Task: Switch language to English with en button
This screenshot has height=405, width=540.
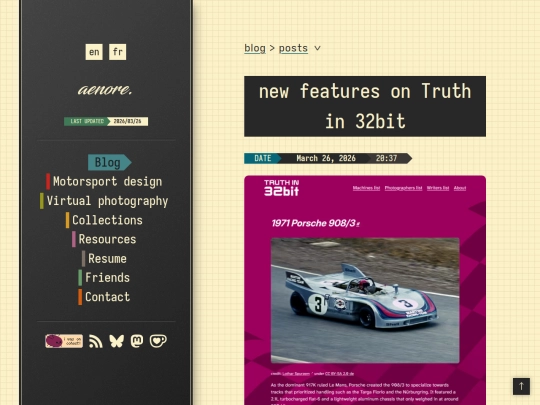Action: 94,52
